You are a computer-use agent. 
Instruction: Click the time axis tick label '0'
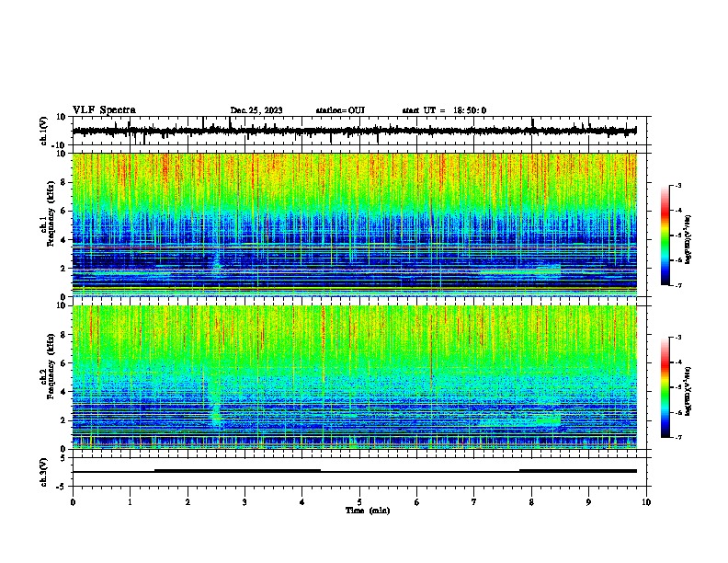click(x=73, y=502)
